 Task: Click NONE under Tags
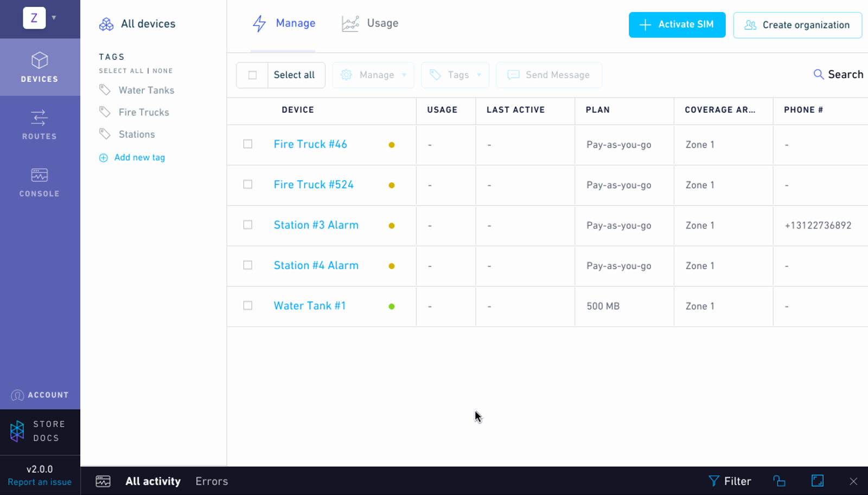(x=163, y=71)
